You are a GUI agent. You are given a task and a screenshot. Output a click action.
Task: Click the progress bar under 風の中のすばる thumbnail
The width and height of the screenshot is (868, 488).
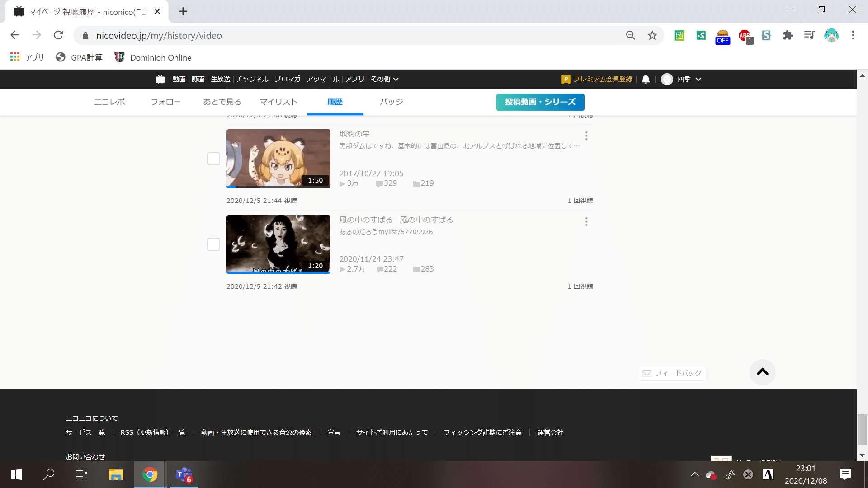(x=278, y=273)
